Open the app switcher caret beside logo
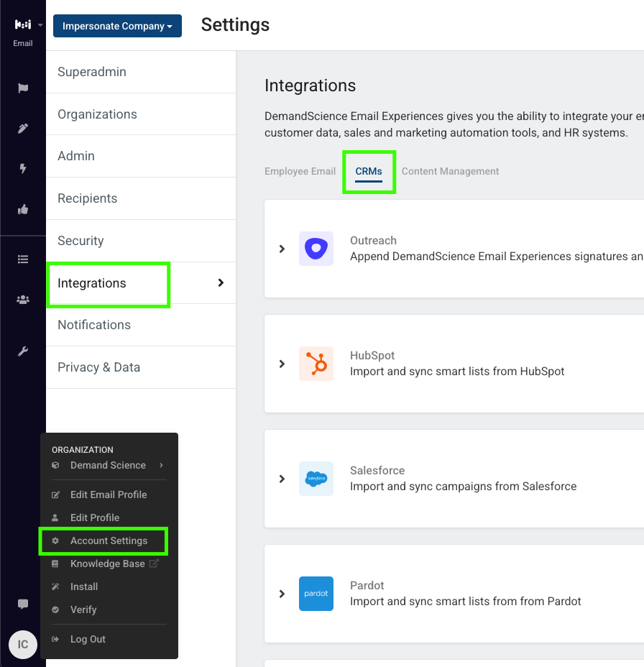The image size is (644, 667). [x=40, y=25]
